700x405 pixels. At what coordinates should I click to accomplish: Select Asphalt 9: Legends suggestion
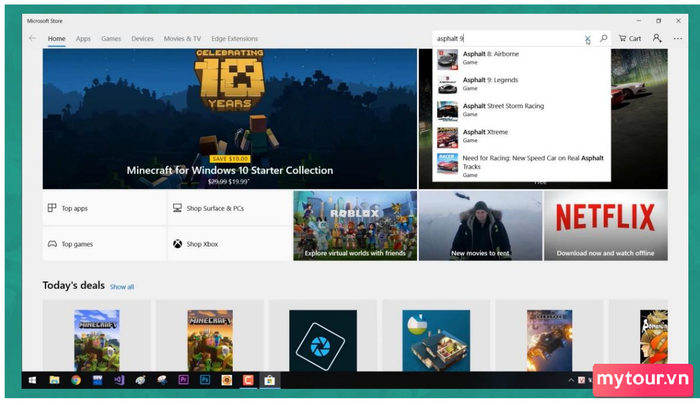click(x=521, y=85)
